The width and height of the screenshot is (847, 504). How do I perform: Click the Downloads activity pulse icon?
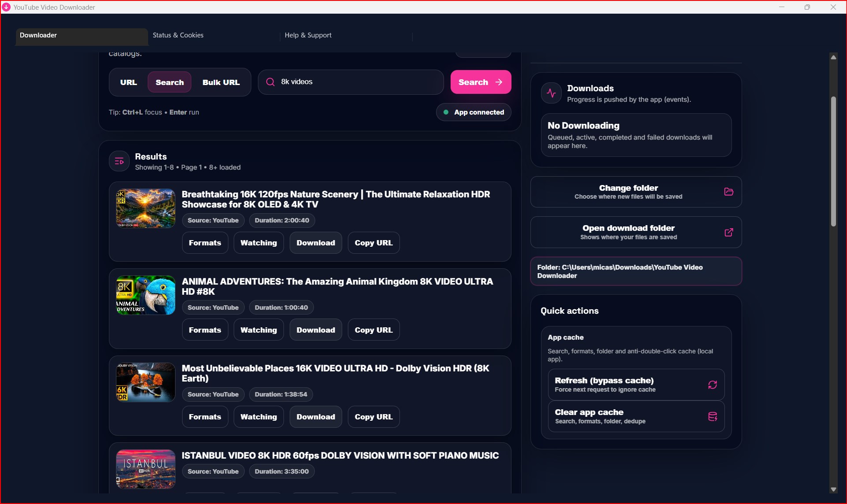[551, 93]
